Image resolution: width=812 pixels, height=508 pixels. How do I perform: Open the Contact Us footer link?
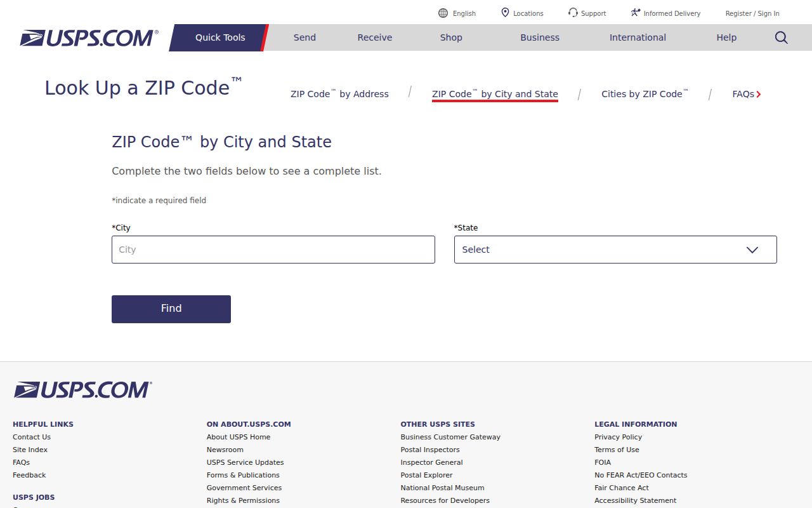(x=32, y=437)
